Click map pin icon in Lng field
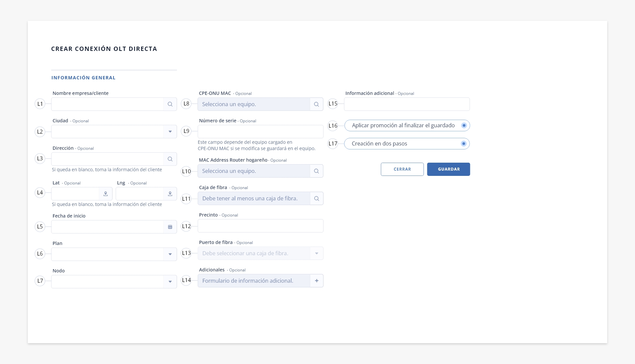 (170, 194)
